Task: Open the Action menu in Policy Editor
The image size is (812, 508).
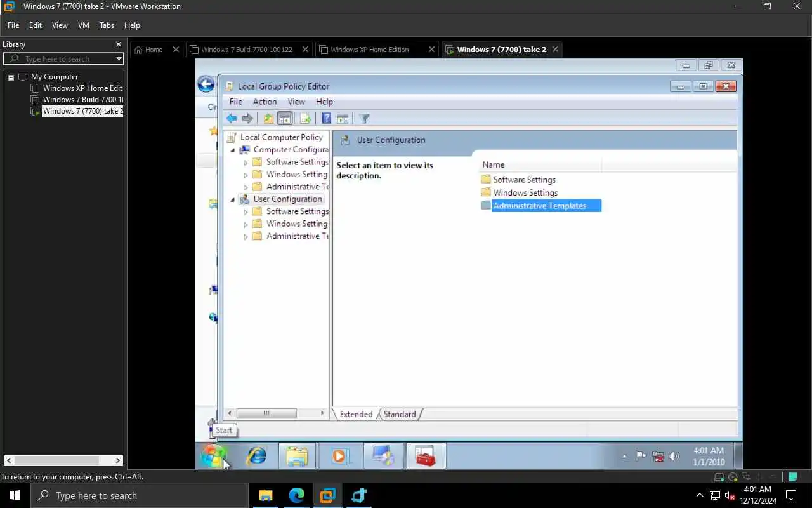Action: [265, 102]
